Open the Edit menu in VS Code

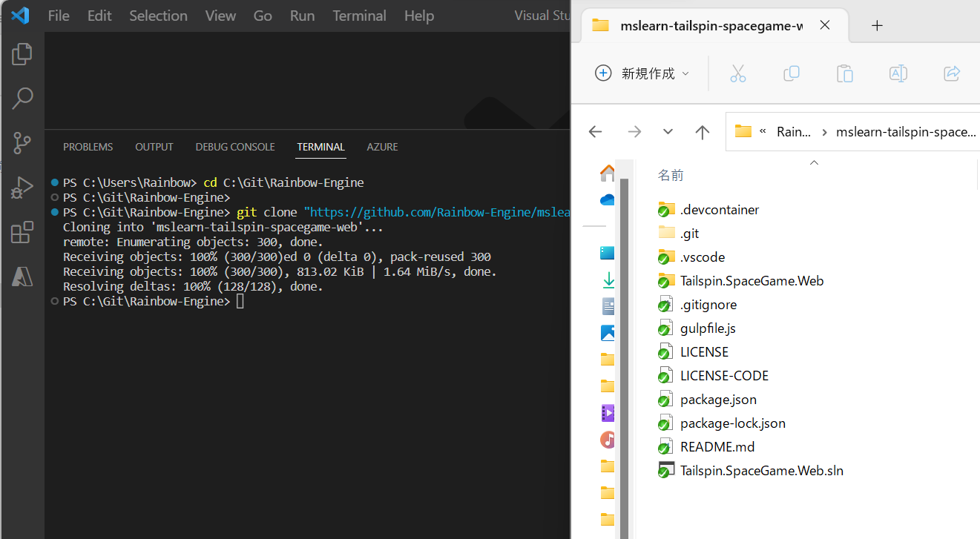point(99,16)
